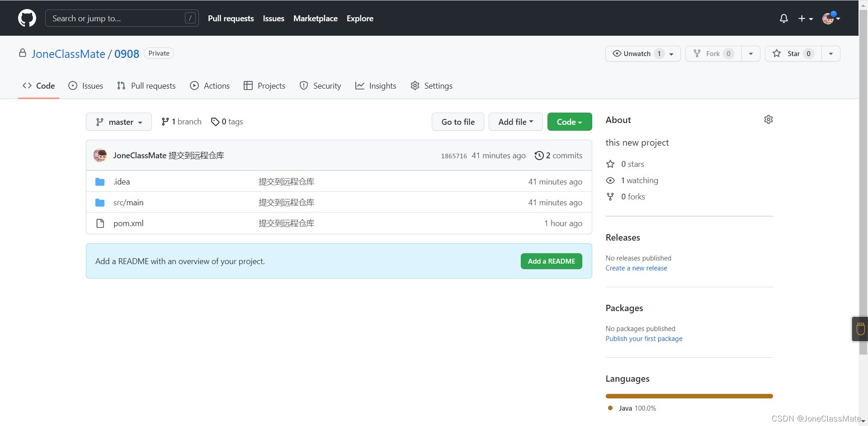Image resolution: width=868 pixels, height=426 pixels.
Task: Click the pom.xml commit message
Action: (x=287, y=223)
